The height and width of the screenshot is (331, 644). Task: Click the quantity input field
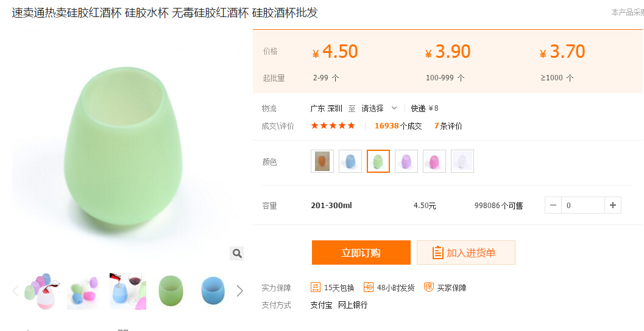click(583, 205)
